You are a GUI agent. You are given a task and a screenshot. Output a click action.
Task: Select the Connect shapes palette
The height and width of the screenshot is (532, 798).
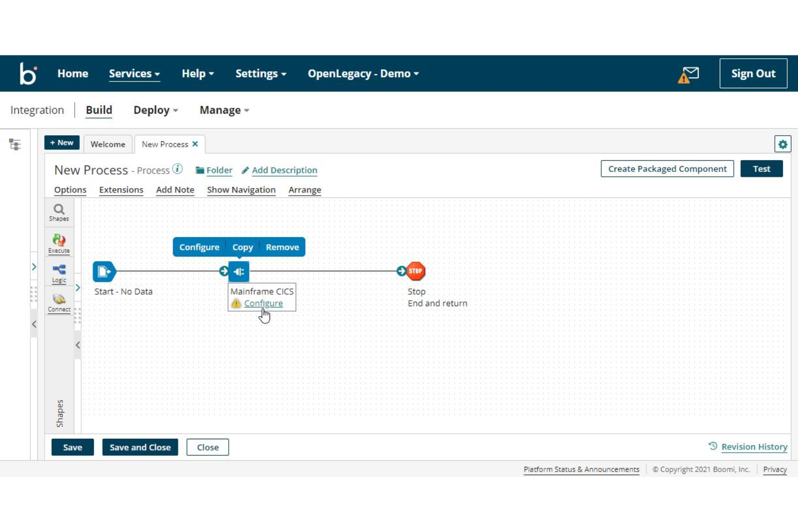[x=59, y=303]
